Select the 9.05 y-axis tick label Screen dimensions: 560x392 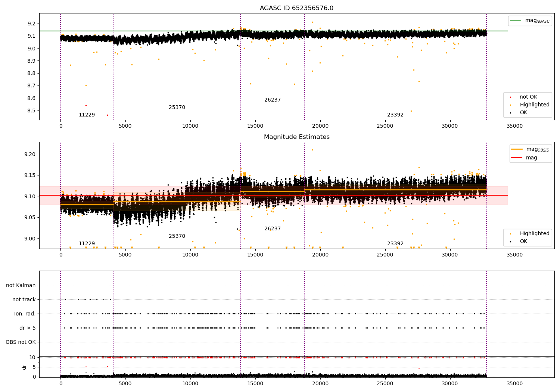pos(30,218)
